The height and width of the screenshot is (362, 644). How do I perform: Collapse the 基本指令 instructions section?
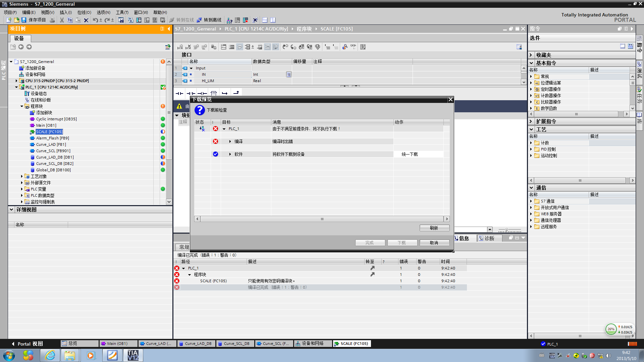531,63
